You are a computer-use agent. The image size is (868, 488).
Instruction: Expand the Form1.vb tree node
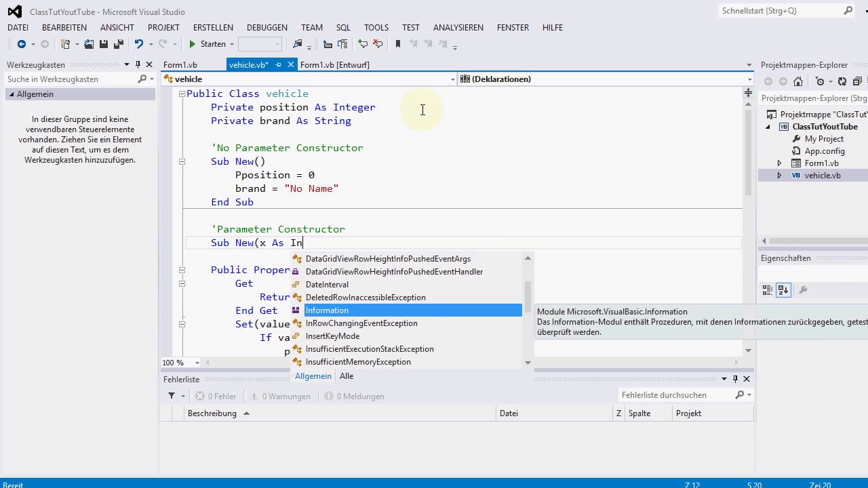pyautogui.click(x=779, y=163)
